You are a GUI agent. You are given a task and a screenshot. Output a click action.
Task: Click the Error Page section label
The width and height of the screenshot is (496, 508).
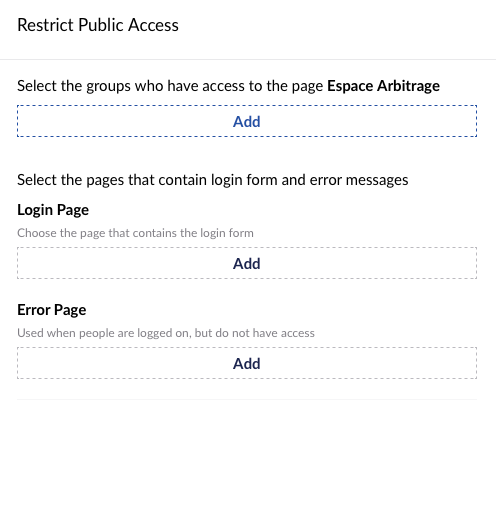point(52,310)
